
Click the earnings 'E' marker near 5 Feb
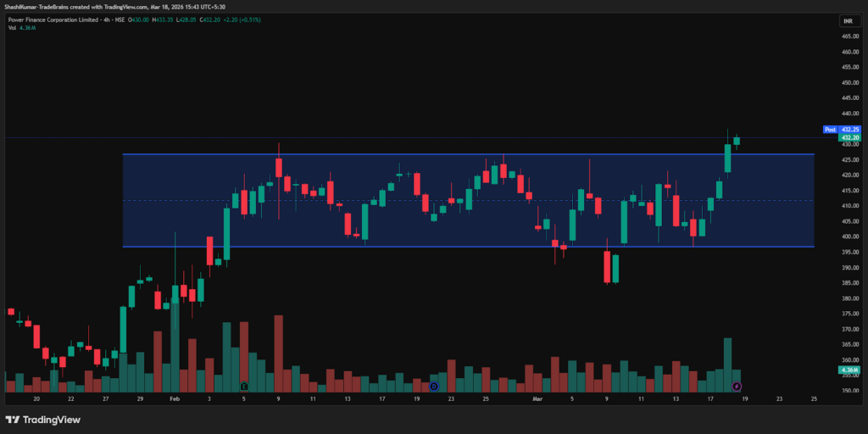point(244,387)
